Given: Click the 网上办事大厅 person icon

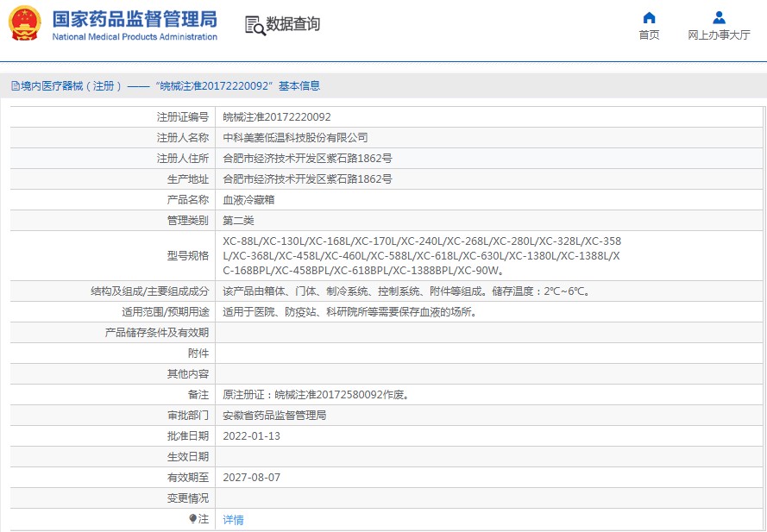Looking at the screenshot, I should pos(719,17).
